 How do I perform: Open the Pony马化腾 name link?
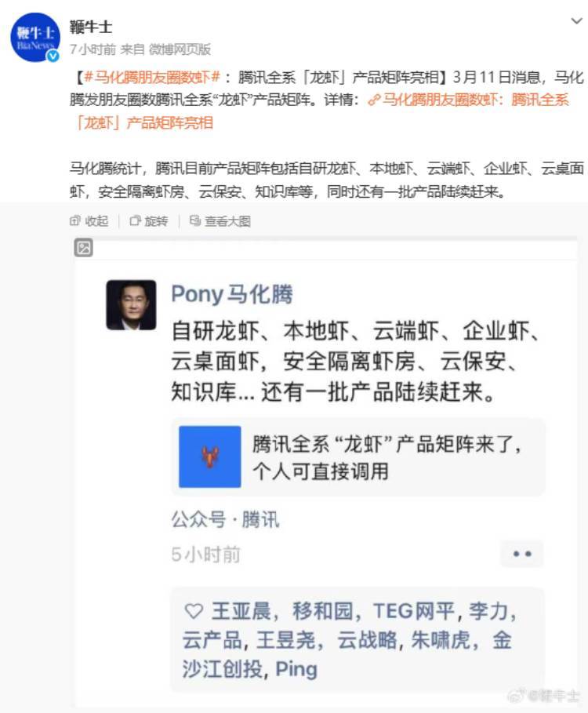pyautogui.click(x=232, y=293)
